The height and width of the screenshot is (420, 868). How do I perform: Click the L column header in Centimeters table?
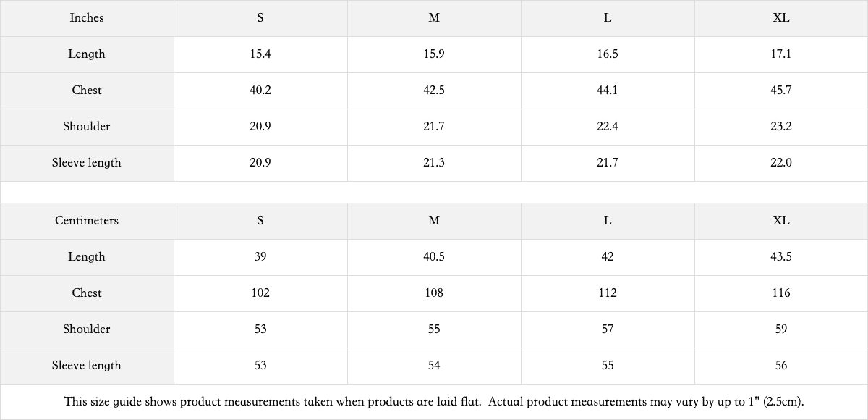click(x=608, y=221)
